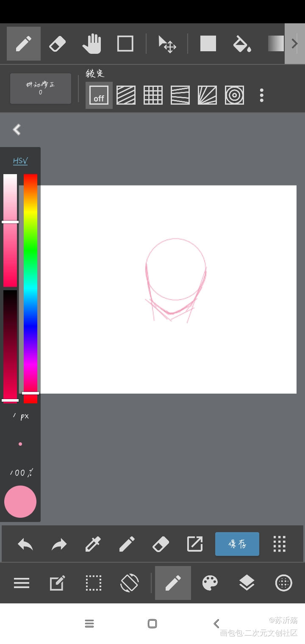
Task: Enable the grid snap guide
Action: (x=153, y=95)
